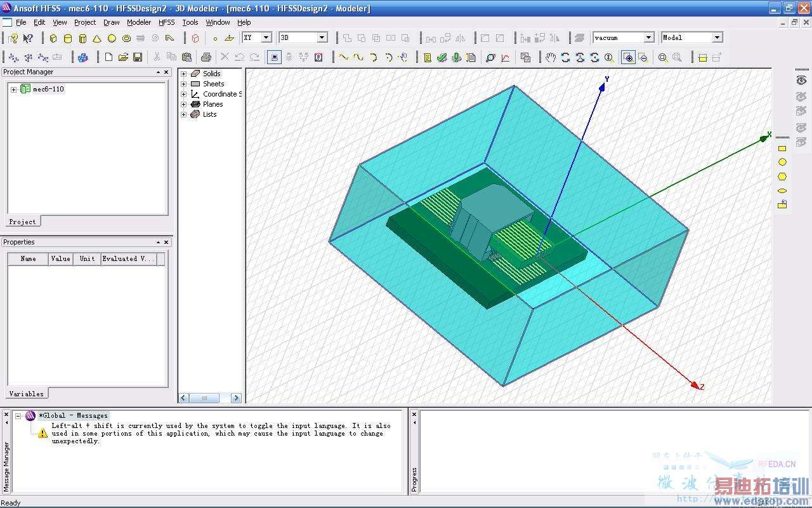Screen dimensions: 812x508
Task: Create a new file with New icon
Action: 108,57
